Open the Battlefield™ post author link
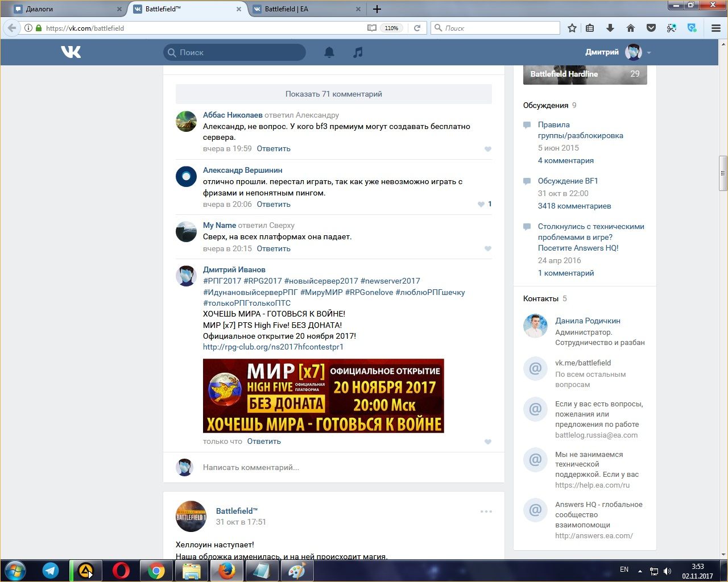The width and height of the screenshot is (728, 582). (x=237, y=511)
